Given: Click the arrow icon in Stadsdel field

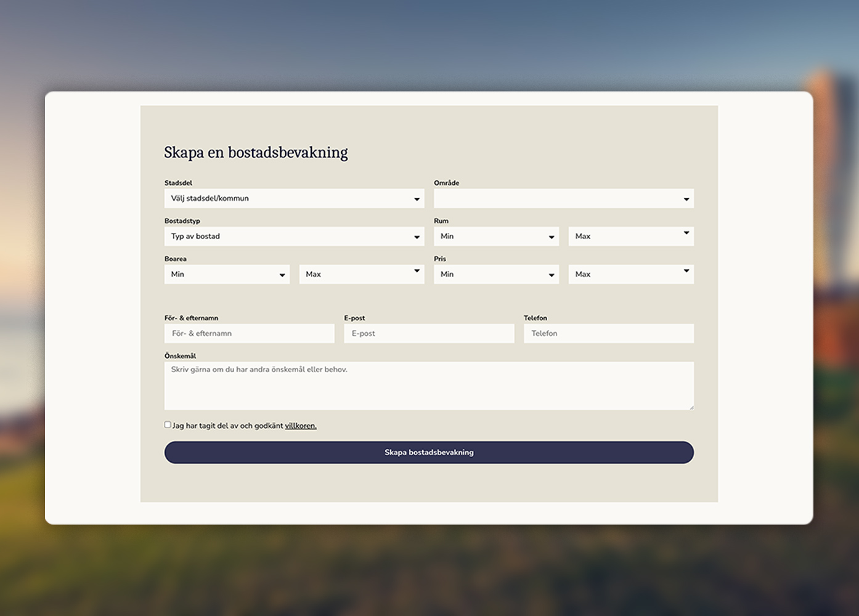Looking at the screenshot, I should [417, 199].
